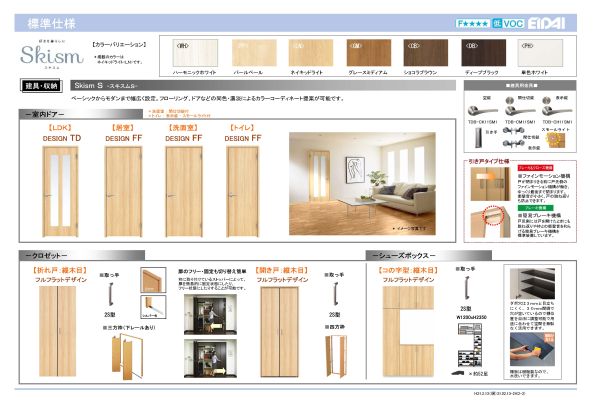600x411 pixels.
Task: Open the upper walk-in closet photo
Action: [210, 315]
